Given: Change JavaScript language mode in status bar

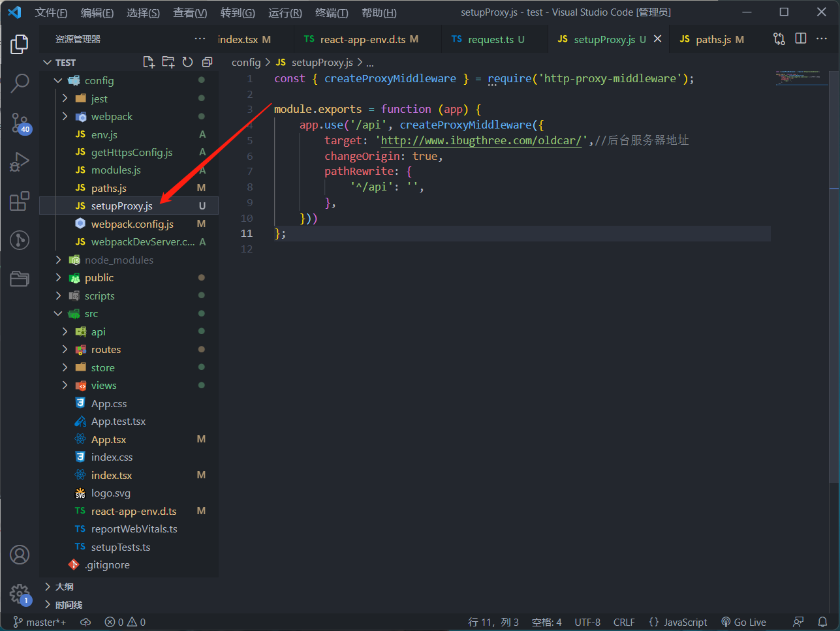Looking at the screenshot, I should tap(678, 622).
